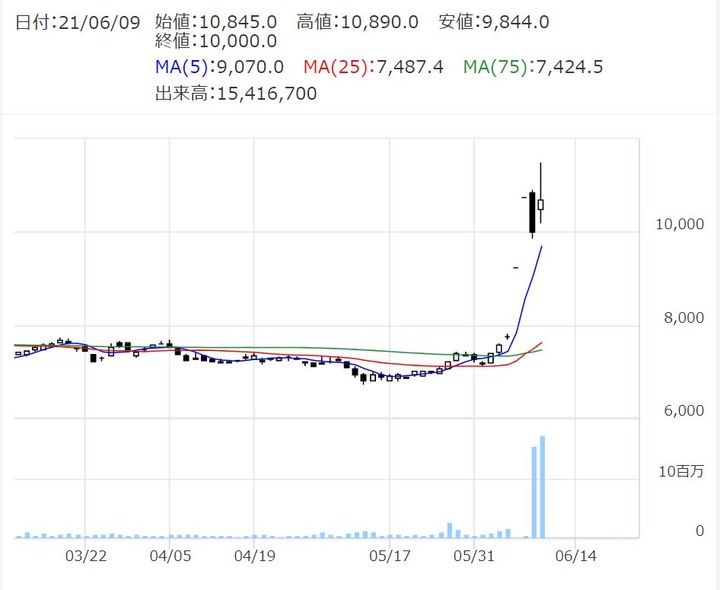This screenshot has height=590, width=720.
Task: Select the closing price 10,000.0
Action: [238, 41]
